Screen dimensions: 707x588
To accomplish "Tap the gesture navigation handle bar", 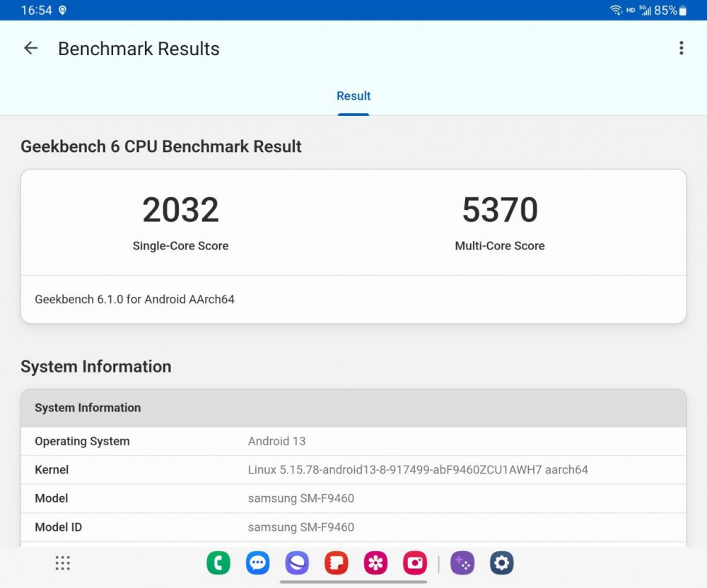I will tap(353, 582).
